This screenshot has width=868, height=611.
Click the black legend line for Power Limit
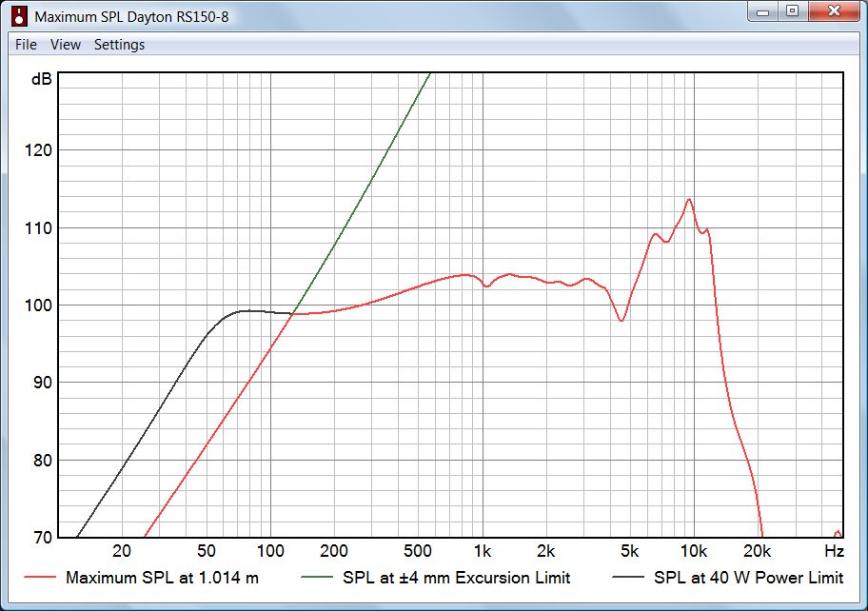tap(628, 578)
